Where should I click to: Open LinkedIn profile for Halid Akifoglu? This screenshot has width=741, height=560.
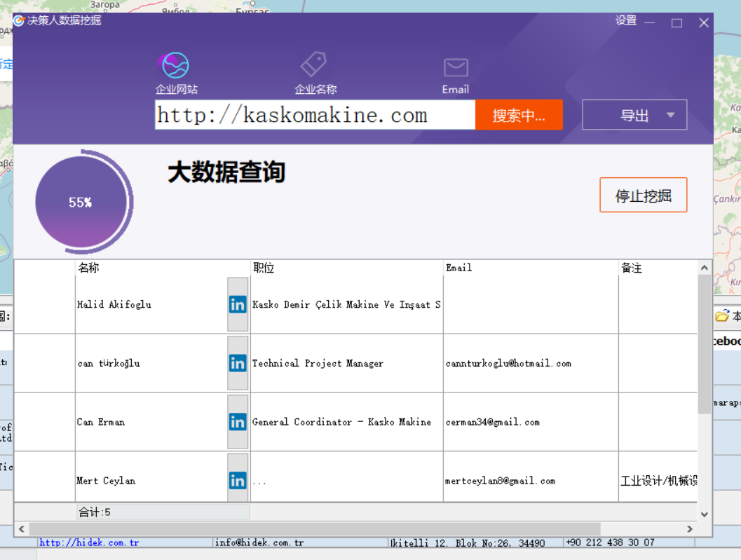tap(238, 304)
